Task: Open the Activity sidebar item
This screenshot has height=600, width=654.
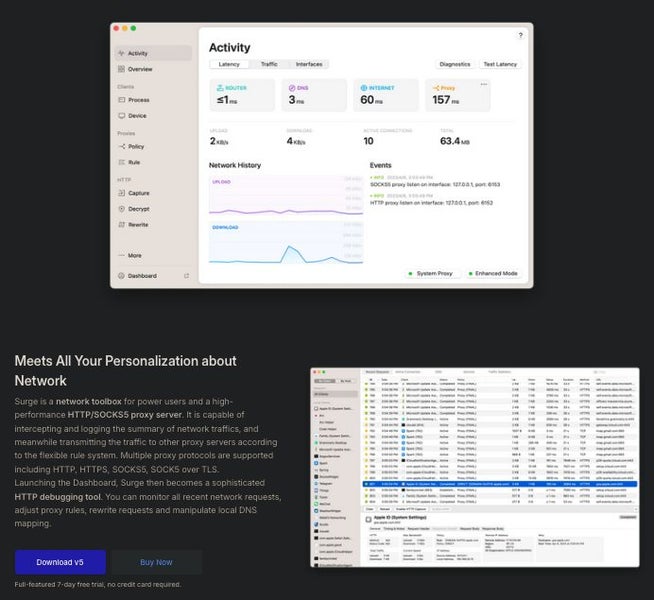Action: 153,53
